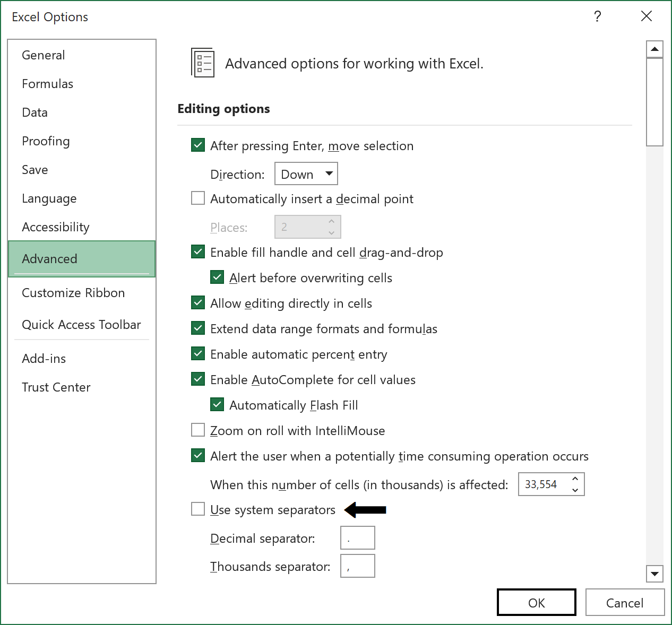Click the Help question mark icon
This screenshot has width=672, height=625.
[x=598, y=16]
